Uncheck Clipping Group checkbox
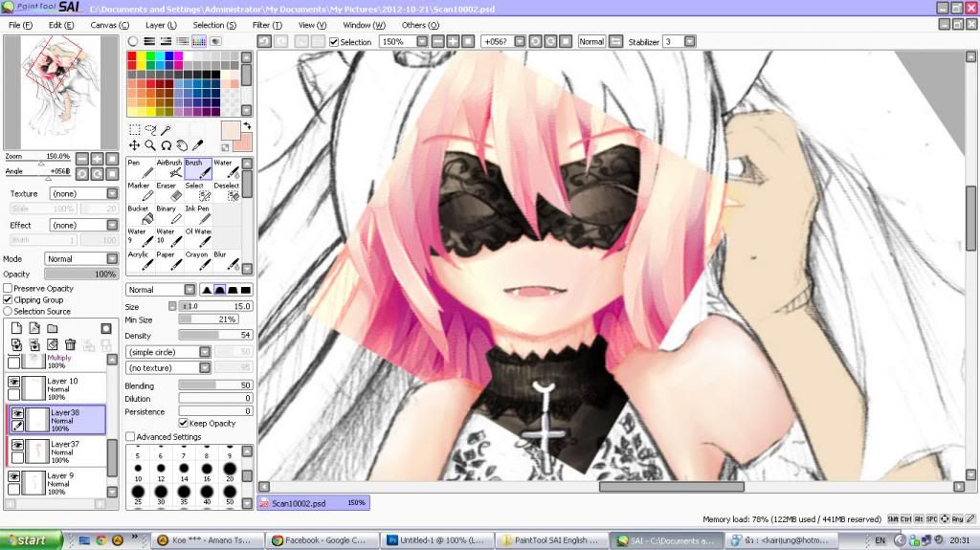This screenshot has height=550, width=980. [8, 299]
